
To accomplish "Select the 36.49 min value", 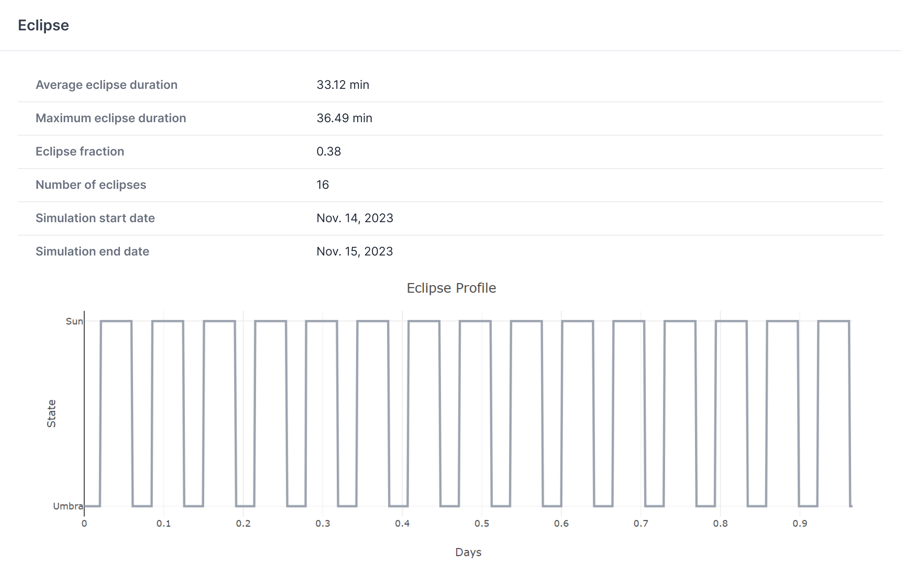I will coord(344,118).
